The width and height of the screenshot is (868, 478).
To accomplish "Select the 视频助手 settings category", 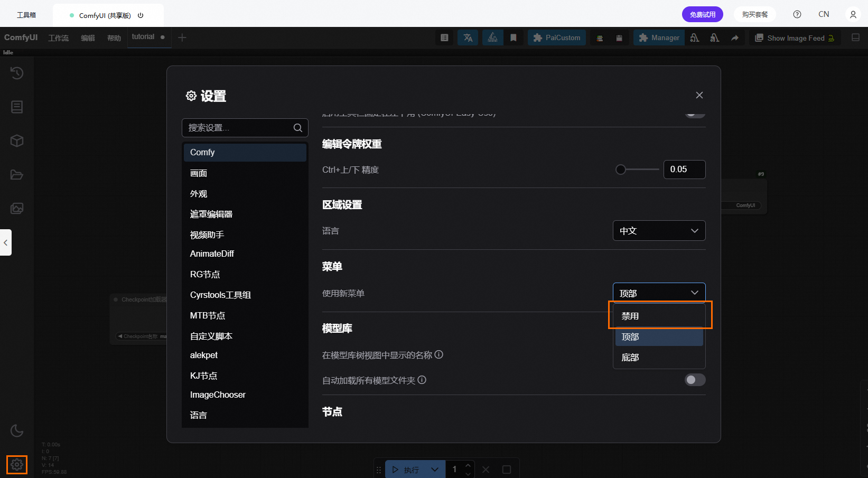I will [245, 235].
